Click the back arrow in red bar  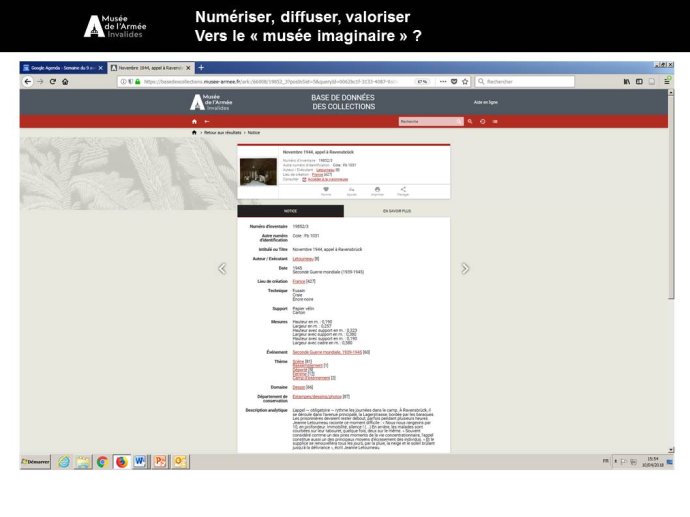pyautogui.click(x=207, y=121)
